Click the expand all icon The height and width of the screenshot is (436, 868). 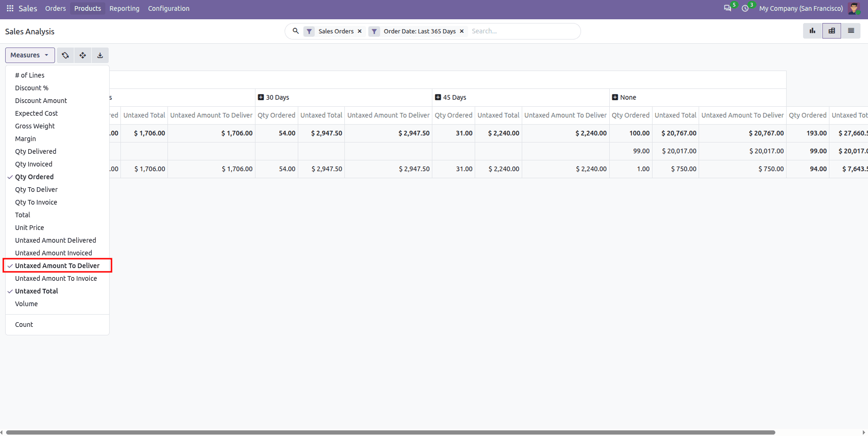click(x=83, y=55)
